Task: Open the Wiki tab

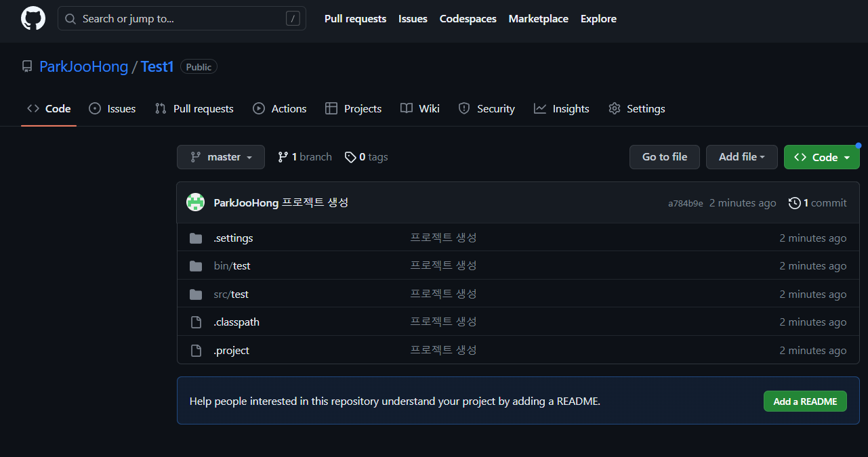Action: point(420,108)
